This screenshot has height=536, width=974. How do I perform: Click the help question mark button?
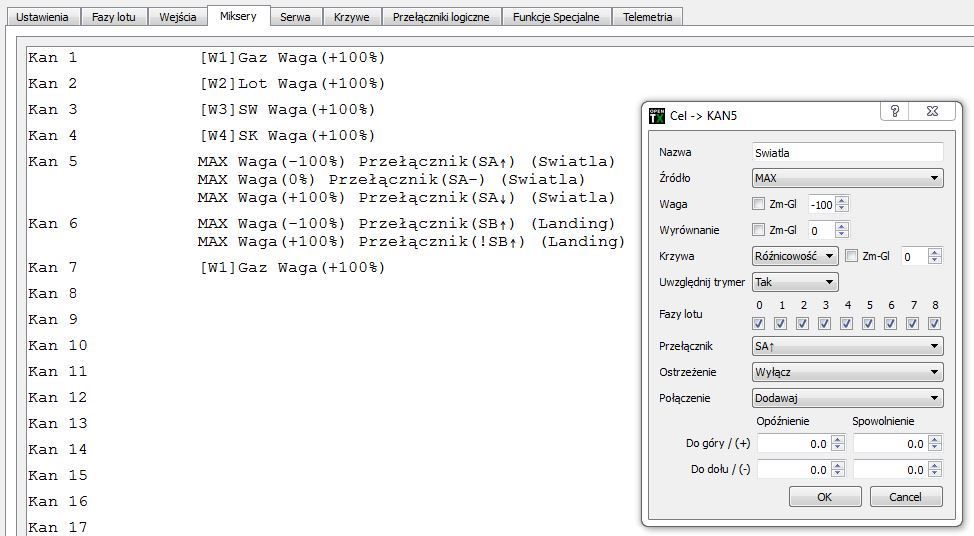pos(894,112)
